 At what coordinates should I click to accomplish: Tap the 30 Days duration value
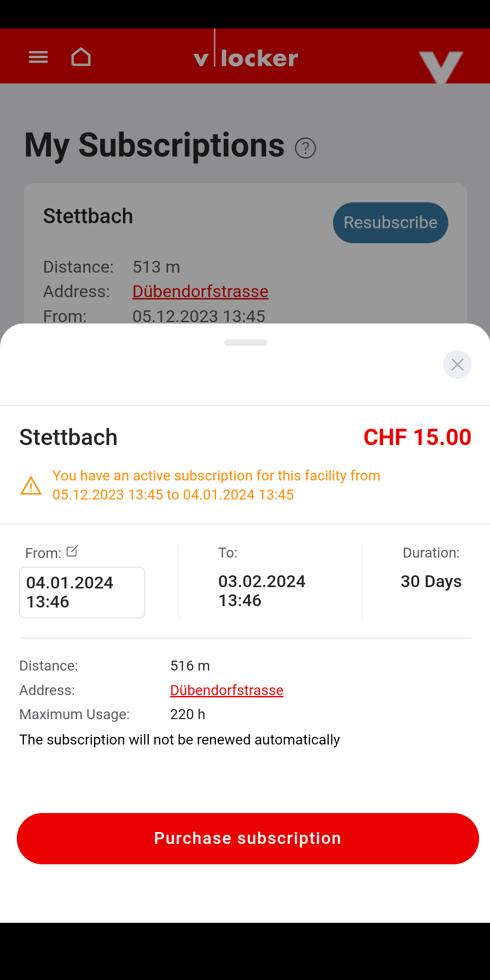(x=431, y=581)
